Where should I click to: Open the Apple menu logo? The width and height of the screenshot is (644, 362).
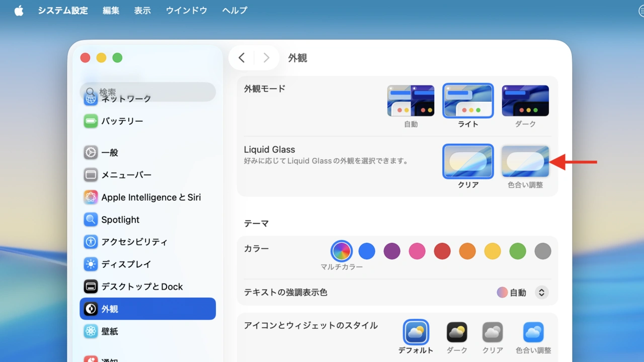(x=19, y=11)
